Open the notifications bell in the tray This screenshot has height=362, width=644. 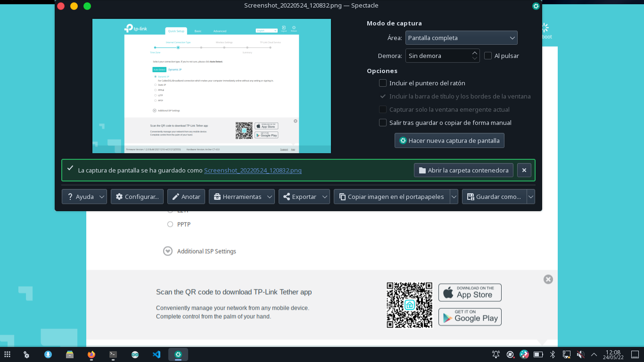(496, 354)
